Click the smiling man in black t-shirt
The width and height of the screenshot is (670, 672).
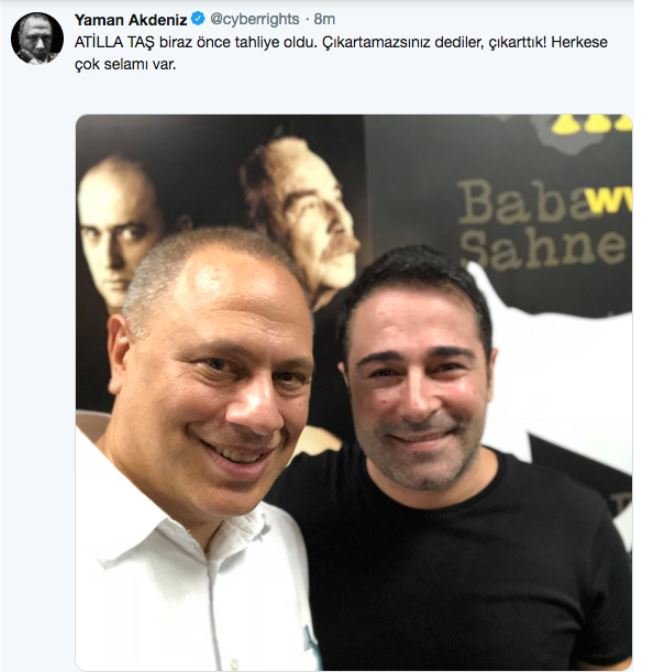[429, 450]
